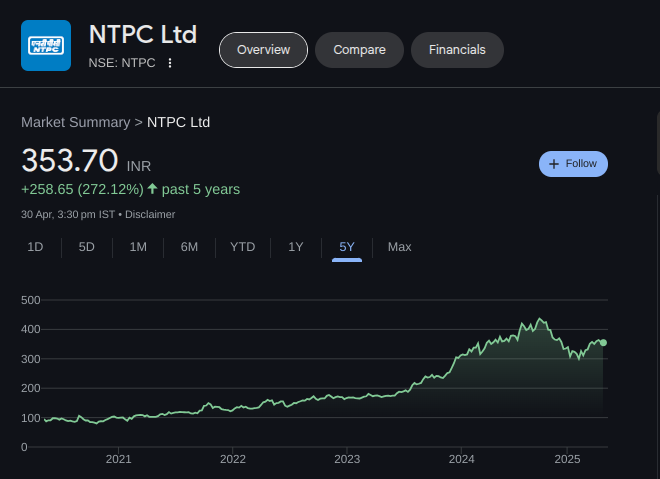The width and height of the screenshot is (660, 479).
Task: Open the Financials tab
Action: [457, 50]
